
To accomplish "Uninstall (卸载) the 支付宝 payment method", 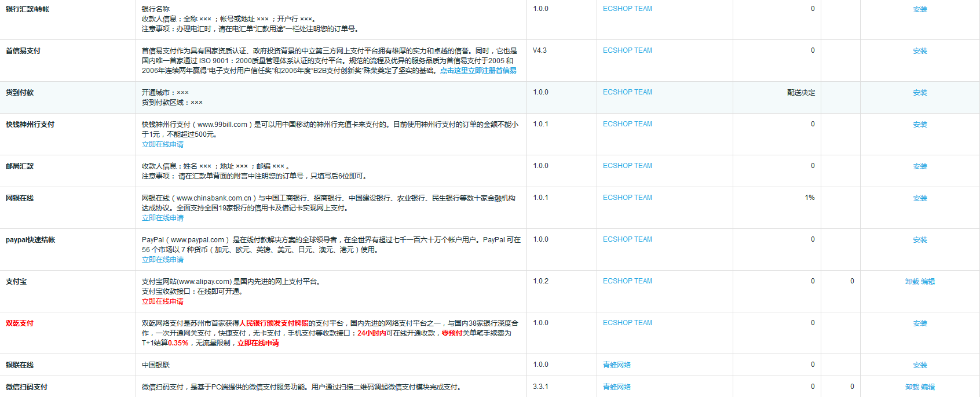I will [912, 282].
